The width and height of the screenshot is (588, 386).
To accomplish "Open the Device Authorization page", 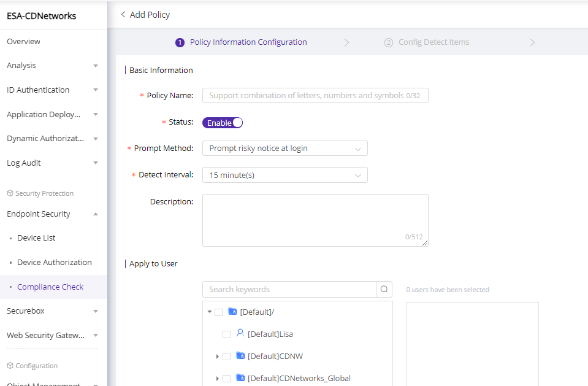I will coord(55,262).
